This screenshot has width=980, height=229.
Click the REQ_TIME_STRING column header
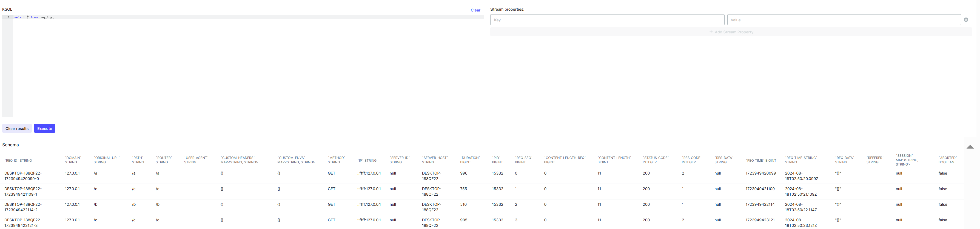(801, 160)
